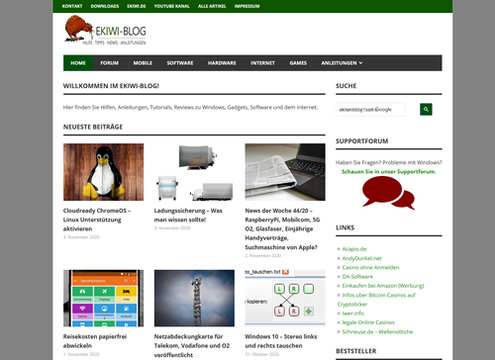This screenshot has height=360, width=495.
Task: Open the Software category
Action: pyautogui.click(x=180, y=63)
